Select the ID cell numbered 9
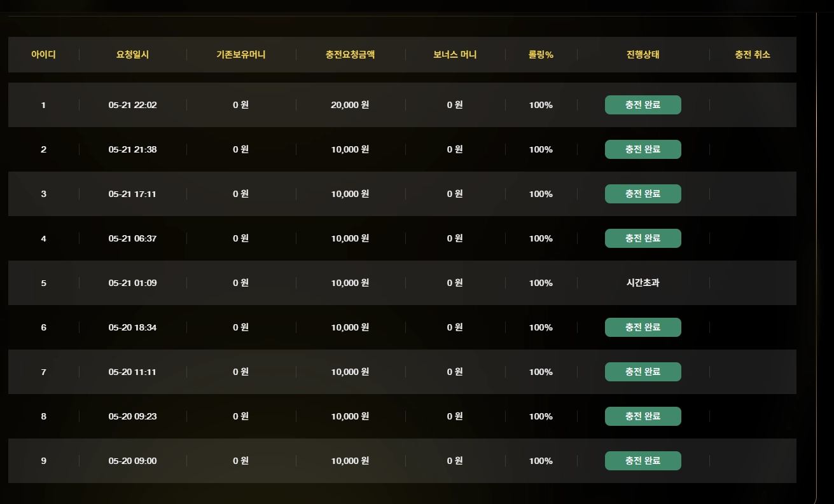The image size is (834, 504). pos(43,461)
